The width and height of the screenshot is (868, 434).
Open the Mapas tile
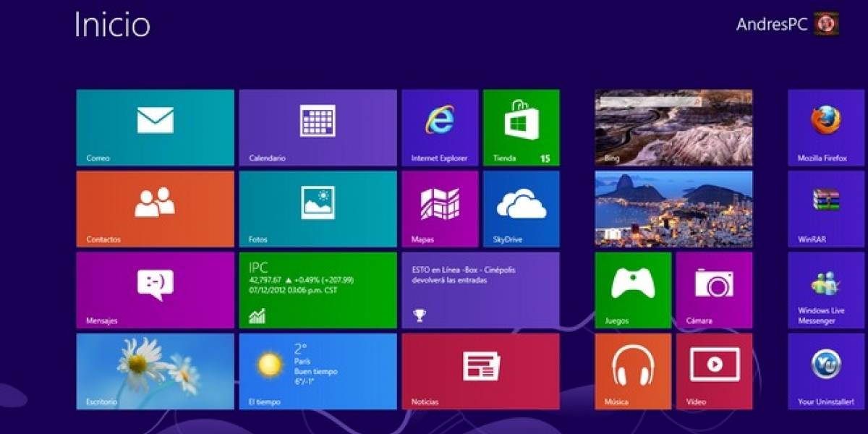point(440,209)
